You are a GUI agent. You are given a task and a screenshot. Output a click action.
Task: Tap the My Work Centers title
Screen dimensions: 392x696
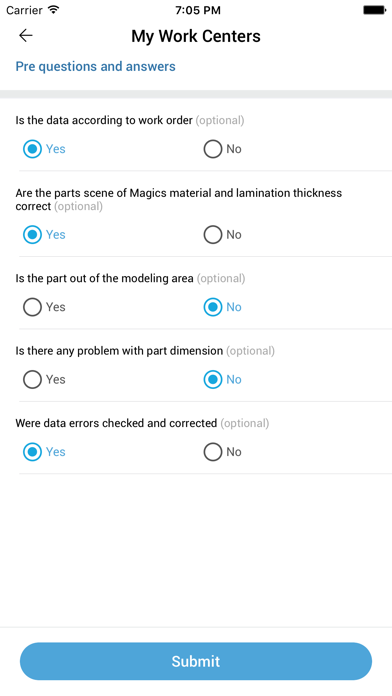tap(196, 36)
